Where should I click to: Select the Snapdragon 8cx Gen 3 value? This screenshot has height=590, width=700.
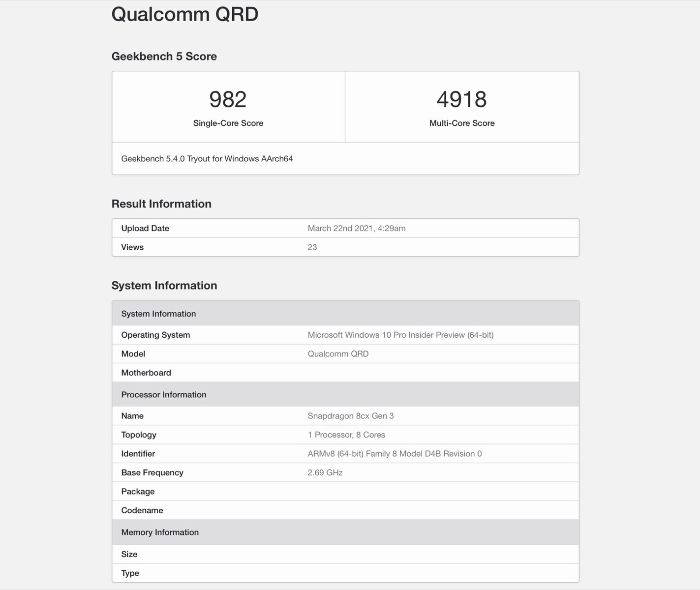click(351, 416)
